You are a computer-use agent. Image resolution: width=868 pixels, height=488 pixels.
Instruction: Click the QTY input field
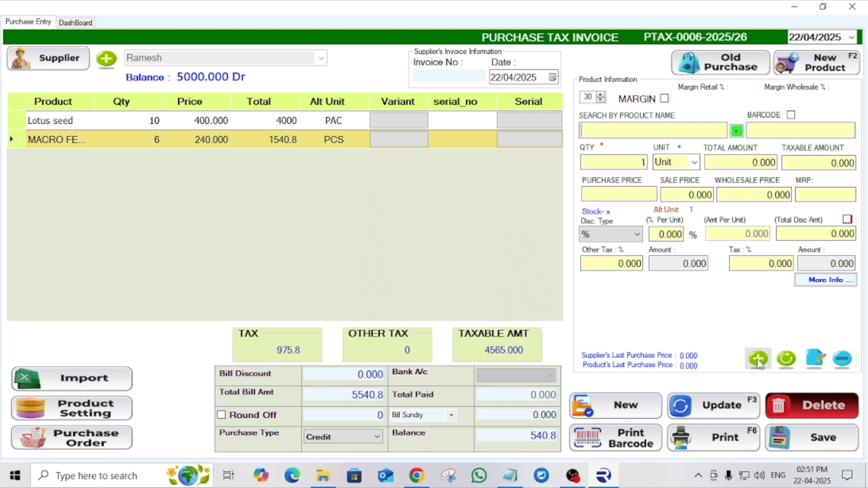coord(613,162)
